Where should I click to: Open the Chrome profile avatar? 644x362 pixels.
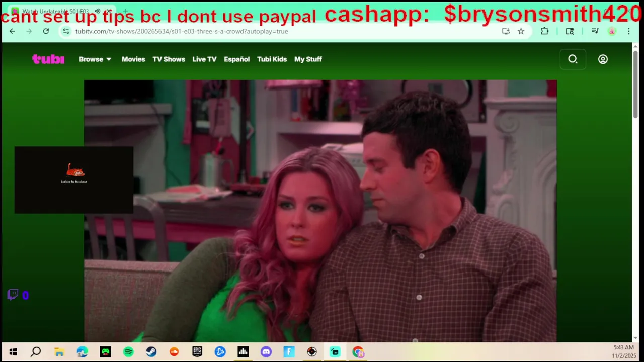click(x=612, y=31)
